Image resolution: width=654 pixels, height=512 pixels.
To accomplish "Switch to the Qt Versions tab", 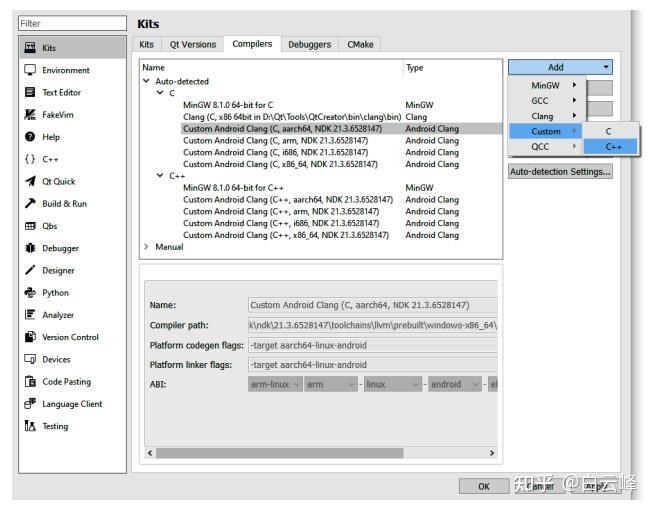I will (x=193, y=45).
